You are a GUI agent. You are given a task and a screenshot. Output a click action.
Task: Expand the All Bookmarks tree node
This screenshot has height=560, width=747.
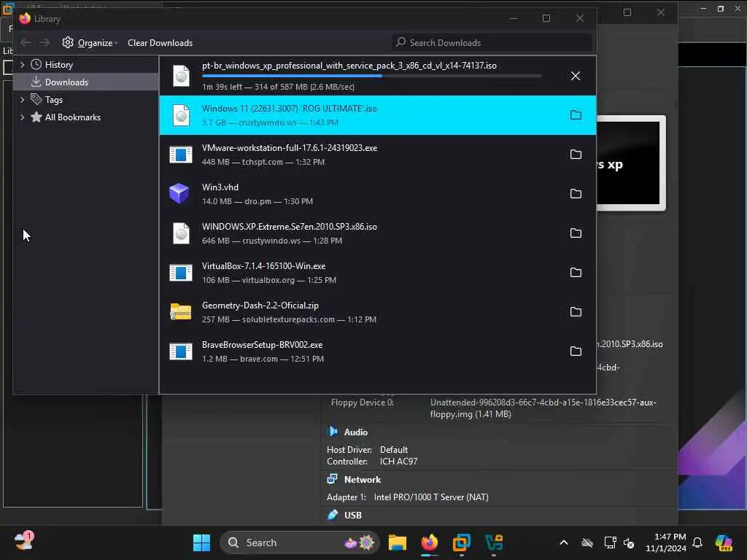[22, 117]
